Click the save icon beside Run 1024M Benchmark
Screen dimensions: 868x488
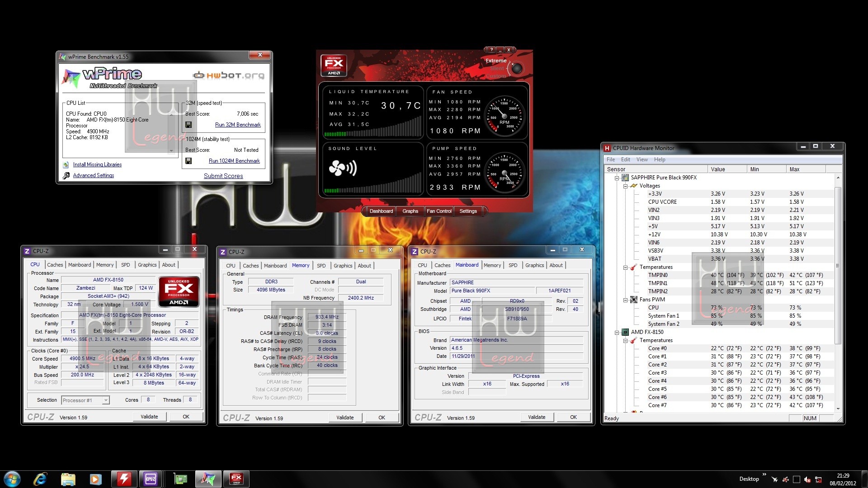(x=189, y=161)
